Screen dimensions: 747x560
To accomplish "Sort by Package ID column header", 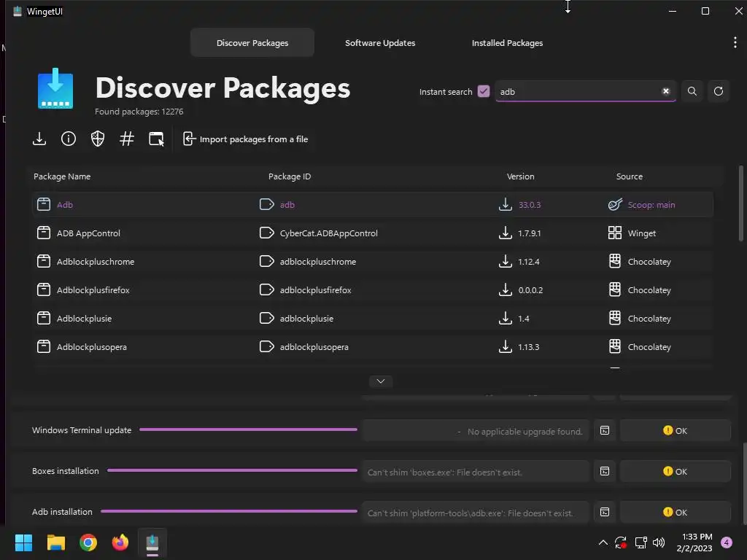I will (290, 176).
